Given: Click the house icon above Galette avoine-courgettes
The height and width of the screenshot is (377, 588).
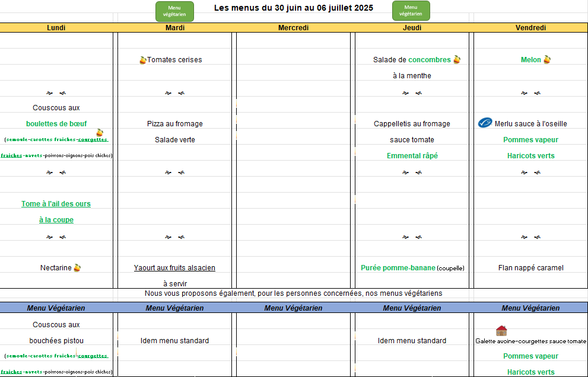Looking at the screenshot, I should point(501,331).
